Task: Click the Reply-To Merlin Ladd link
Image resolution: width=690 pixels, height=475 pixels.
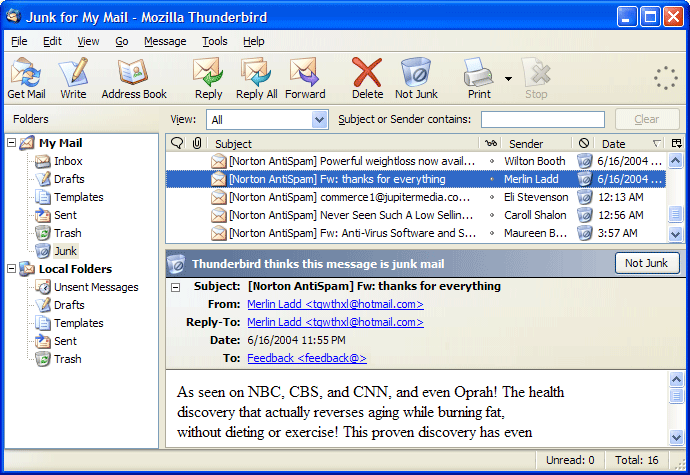Action: click(x=335, y=322)
